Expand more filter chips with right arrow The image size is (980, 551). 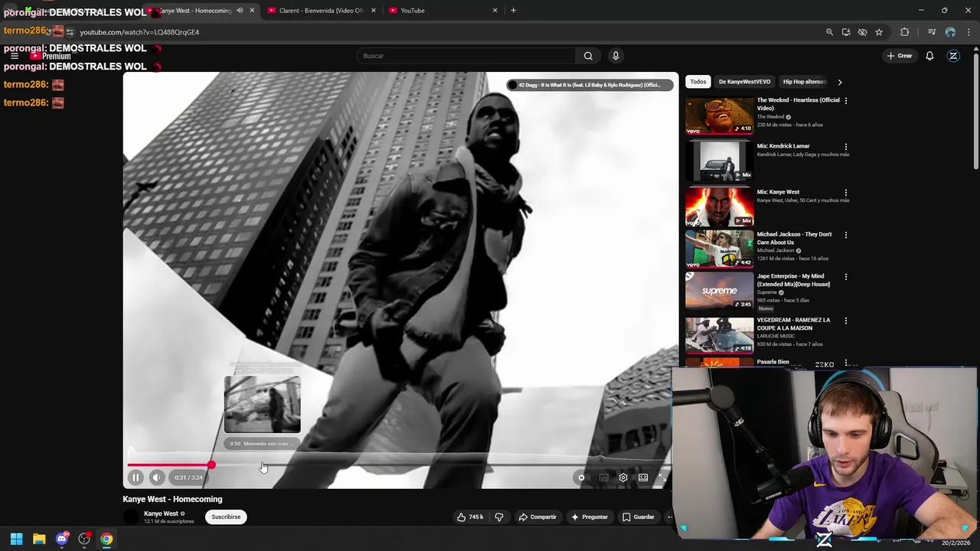click(x=839, y=82)
